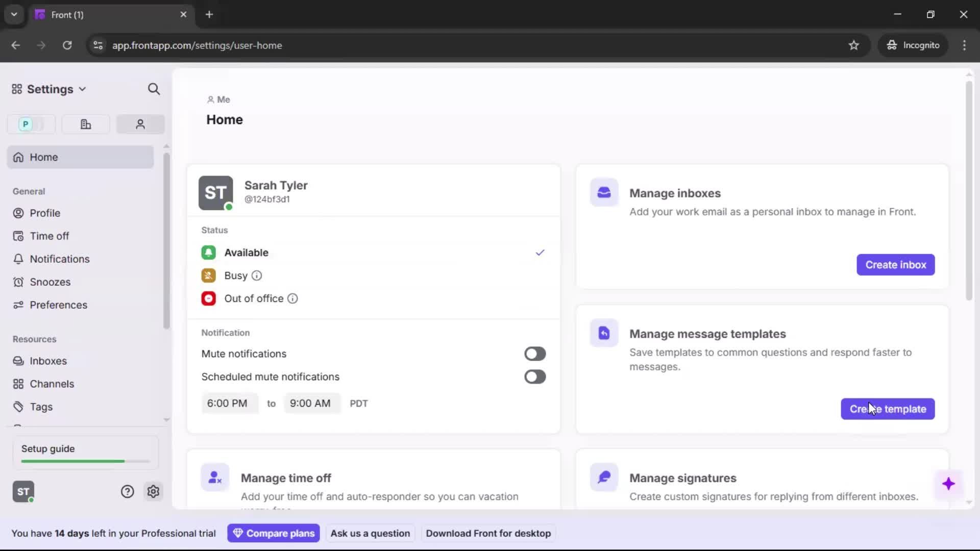Image resolution: width=980 pixels, height=551 pixels.
Task: Open the settings search icon
Action: (154, 89)
